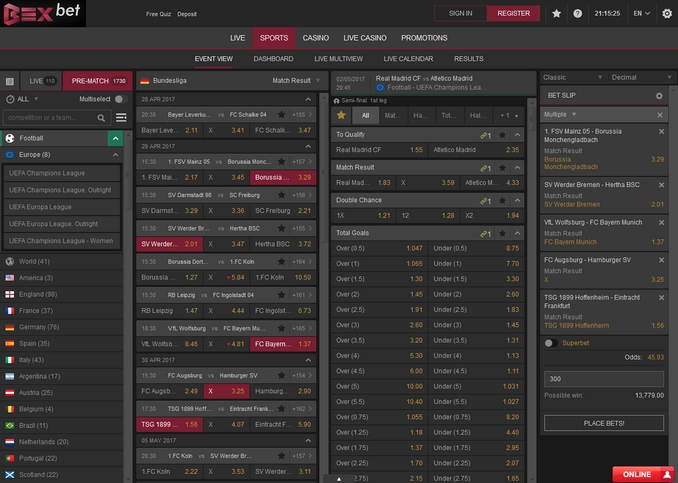Image resolution: width=678 pixels, height=483 pixels.
Task: Open the Classic view dropdown
Action: [572, 77]
